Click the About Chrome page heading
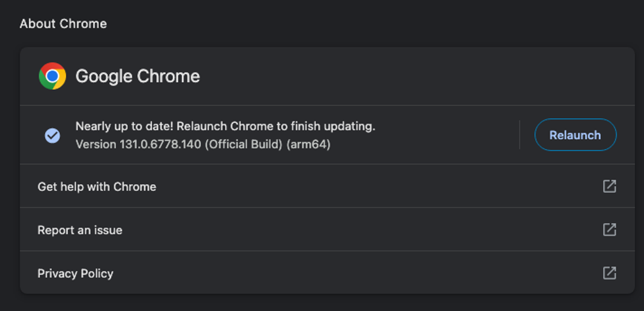This screenshot has height=311, width=644. click(x=63, y=24)
